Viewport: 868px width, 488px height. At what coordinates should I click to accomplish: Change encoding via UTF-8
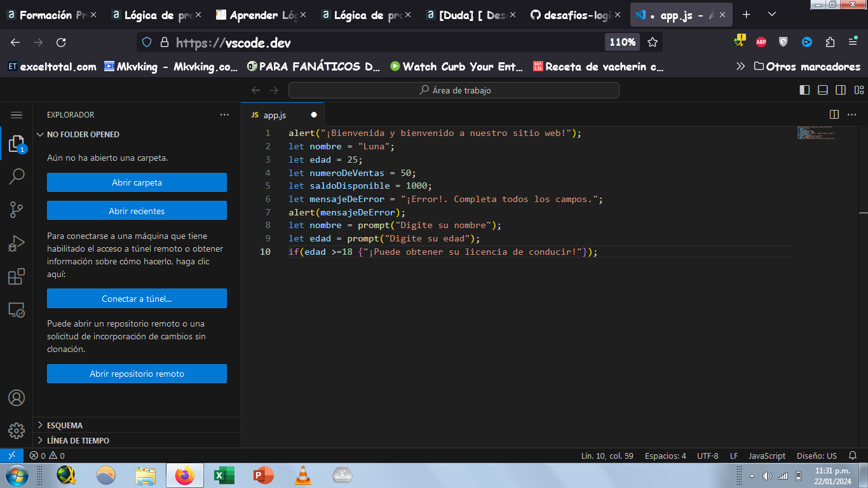click(x=707, y=456)
